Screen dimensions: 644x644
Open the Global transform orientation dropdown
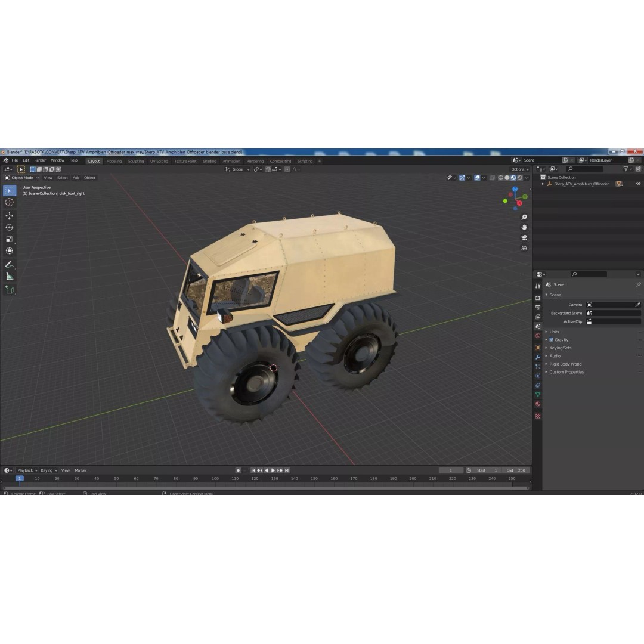click(237, 169)
